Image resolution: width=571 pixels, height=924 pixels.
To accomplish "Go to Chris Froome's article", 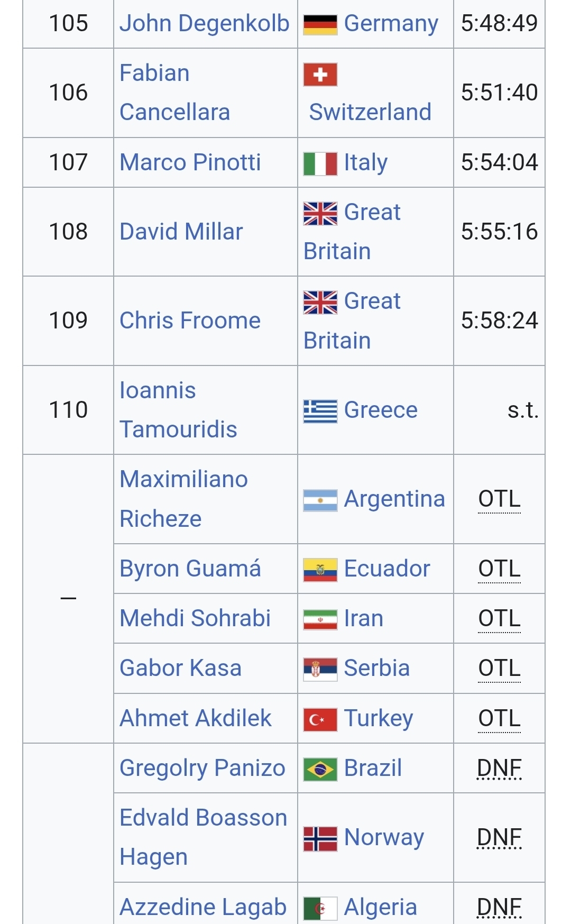I will tap(190, 321).
